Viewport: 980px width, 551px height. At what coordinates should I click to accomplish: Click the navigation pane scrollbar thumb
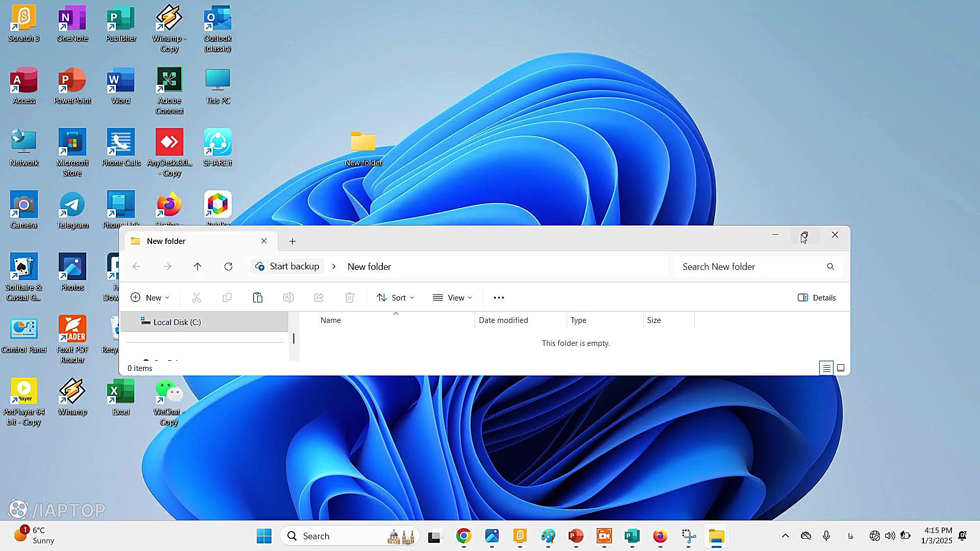[293, 338]
